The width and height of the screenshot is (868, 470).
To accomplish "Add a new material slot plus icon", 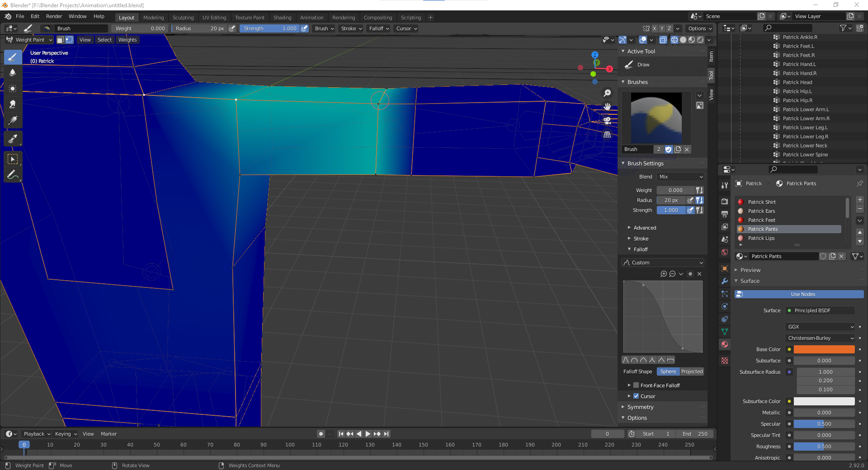I will point(860,200).
